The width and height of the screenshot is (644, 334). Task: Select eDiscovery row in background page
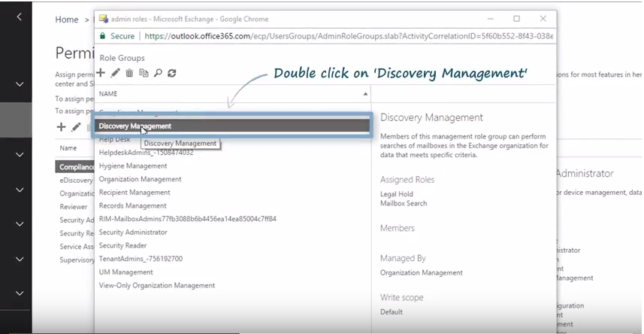(x=76, y=180)
